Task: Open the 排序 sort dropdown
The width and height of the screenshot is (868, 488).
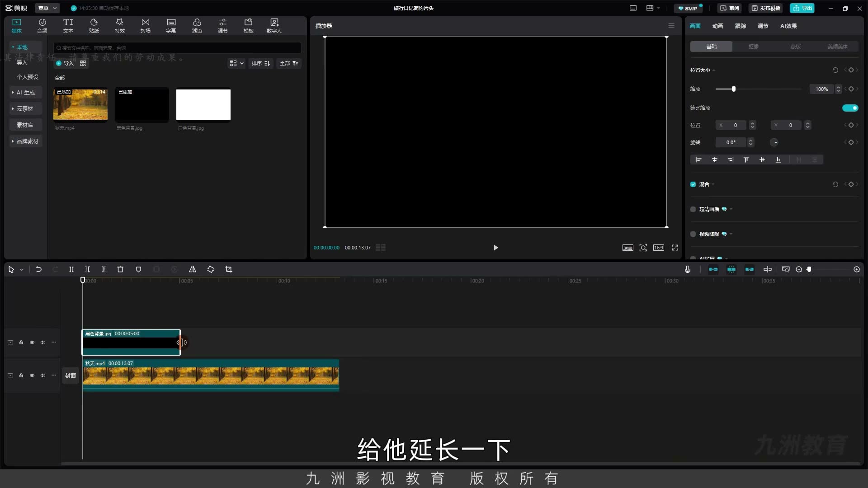Action: (x=261, y=63)
